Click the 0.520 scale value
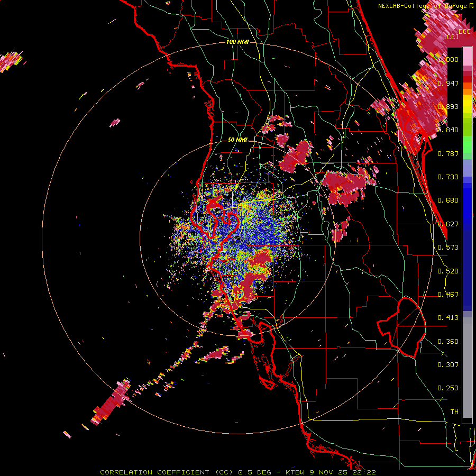This screenshot has height=476, width=476. click(448, 271)
